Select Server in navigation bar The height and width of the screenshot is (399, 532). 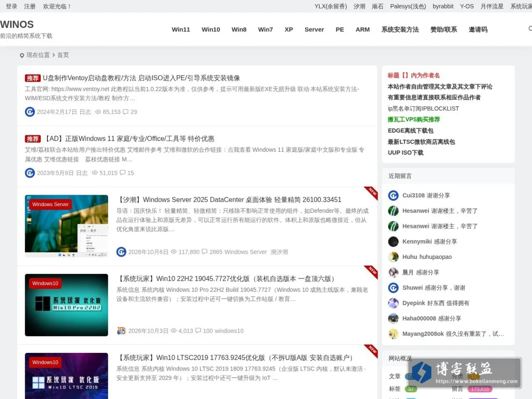(x=314, y=29)
